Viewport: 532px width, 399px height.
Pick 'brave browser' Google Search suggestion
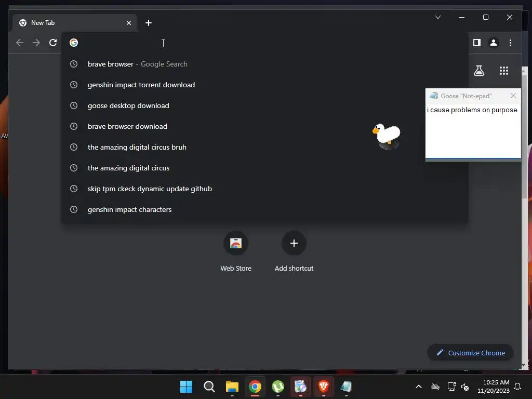tap(264, 64)
